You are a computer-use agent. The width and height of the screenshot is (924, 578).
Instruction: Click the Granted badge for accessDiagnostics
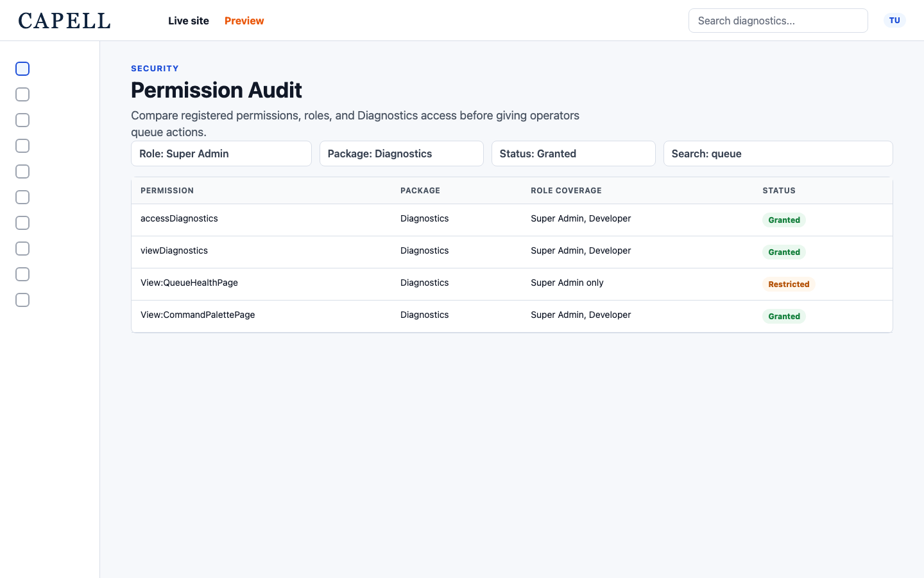click(784, 220)
